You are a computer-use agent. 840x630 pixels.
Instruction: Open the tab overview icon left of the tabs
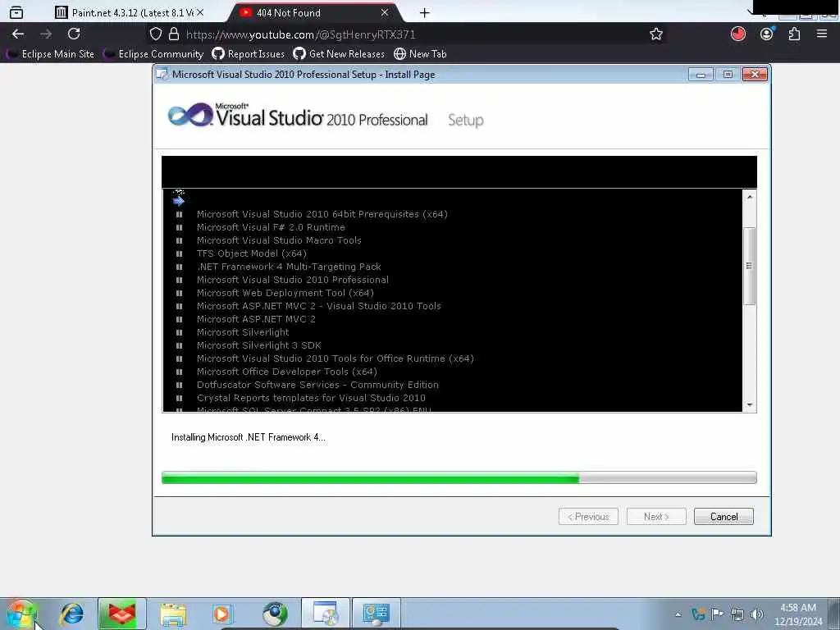coord(16,12)
